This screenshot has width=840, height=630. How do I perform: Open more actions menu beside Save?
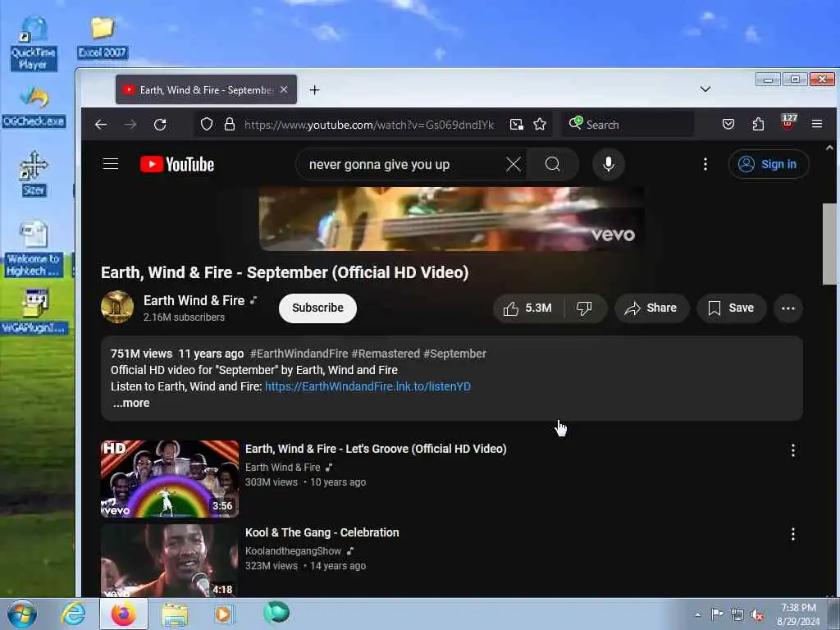[788, 308]
